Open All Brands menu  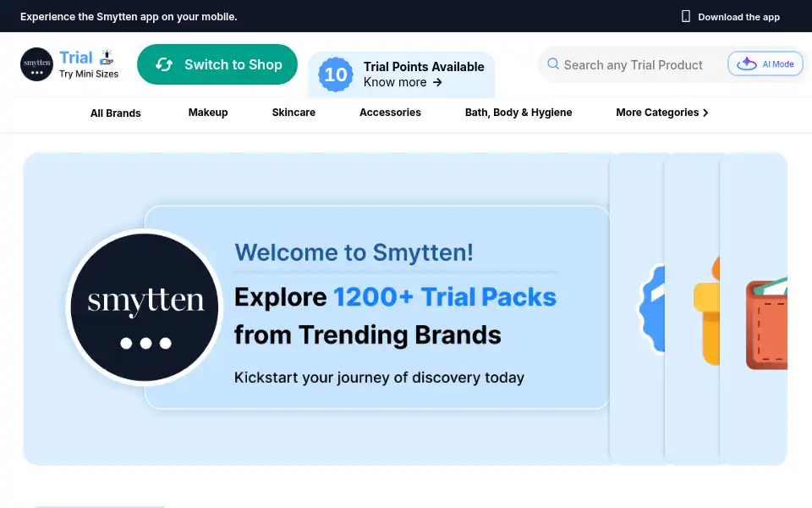pyautogui.click(x=116, y=113)
